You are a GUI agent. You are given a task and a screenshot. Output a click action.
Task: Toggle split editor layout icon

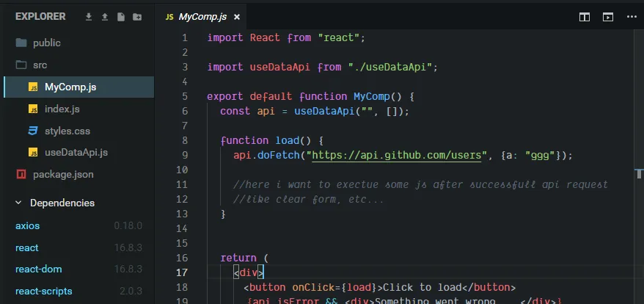(585, 17)
